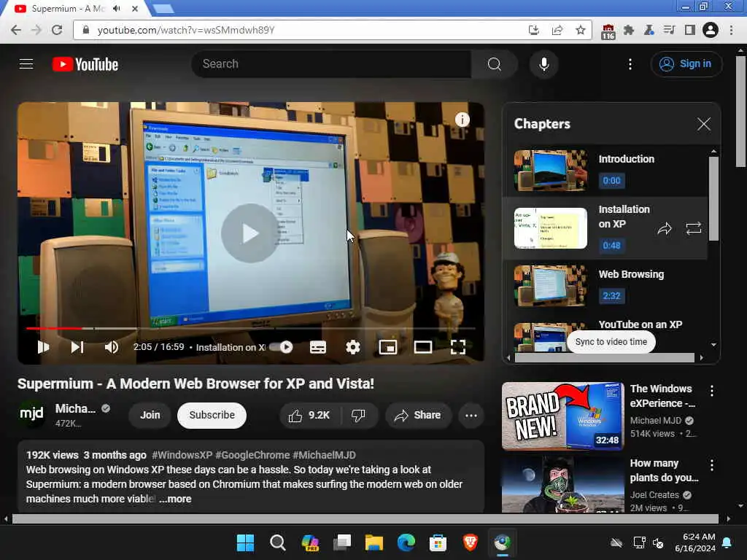The height and width of the screenshot is (560, 747).
Task: Go back in the browser
Action: pyautogui.click(x=16, y=30)
